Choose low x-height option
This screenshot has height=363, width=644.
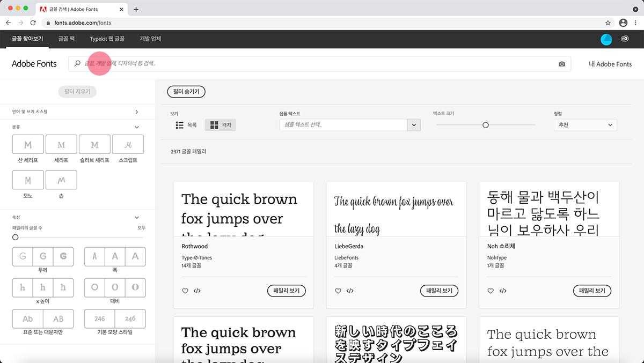click(x=23, y=287)
